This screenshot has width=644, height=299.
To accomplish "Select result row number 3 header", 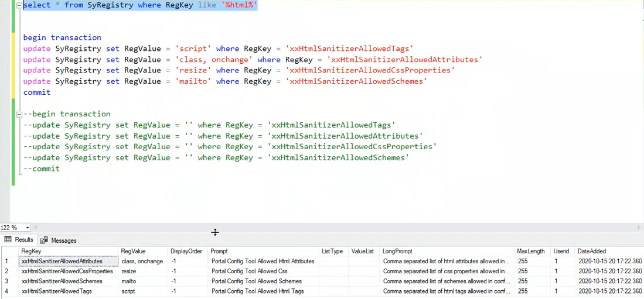I will (x=9, y=281).
